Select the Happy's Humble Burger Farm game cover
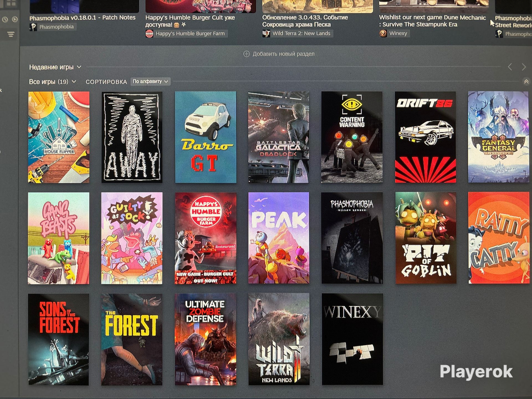This screenshot has height=399, width=532. [x=206, y=238]
